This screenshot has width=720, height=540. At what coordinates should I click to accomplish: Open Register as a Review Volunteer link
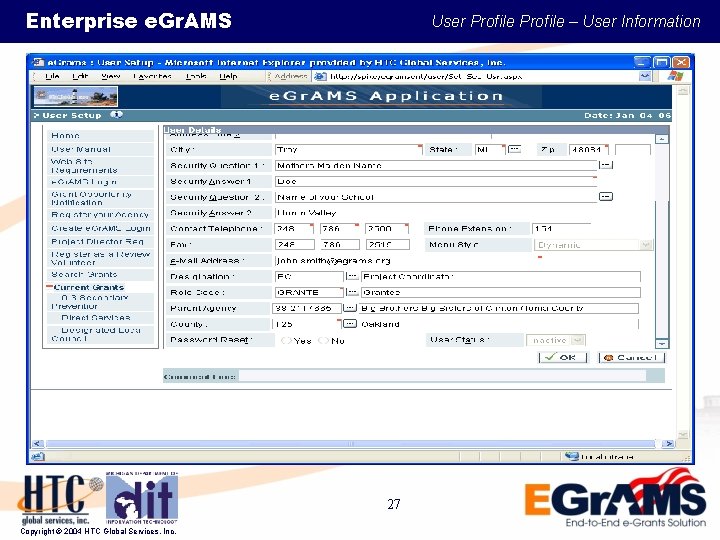click(x=100, y=258)
